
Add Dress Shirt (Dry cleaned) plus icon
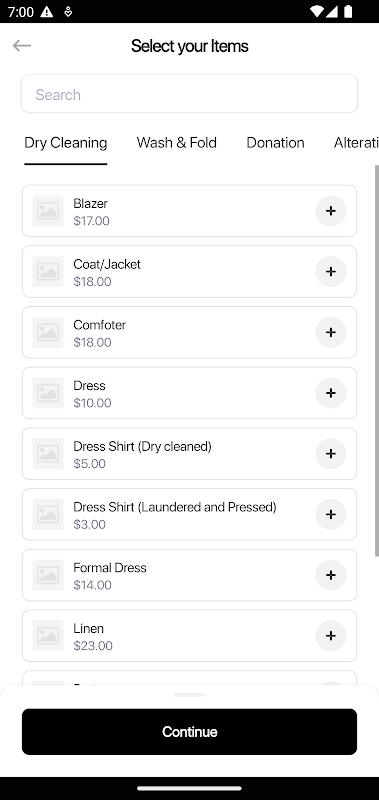331,454
